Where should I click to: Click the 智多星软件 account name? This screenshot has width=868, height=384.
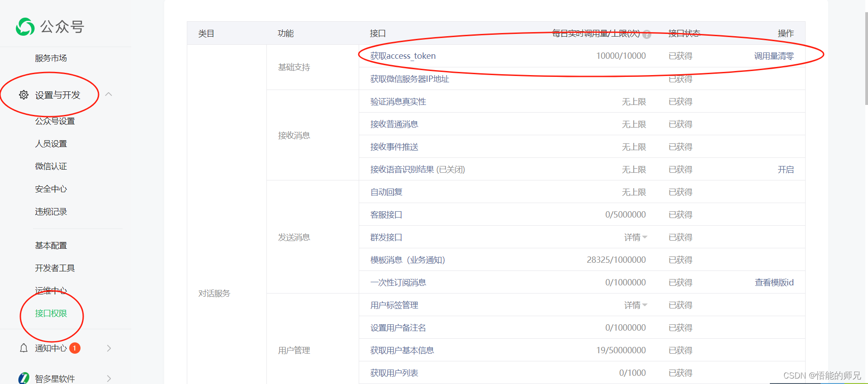tap(55, 379)
